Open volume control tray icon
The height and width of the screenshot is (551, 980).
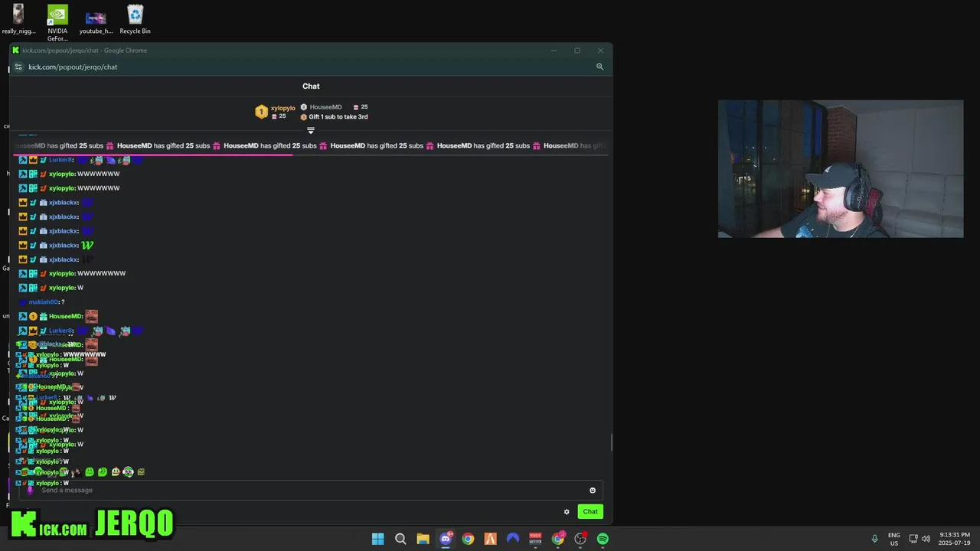[926, 539]
